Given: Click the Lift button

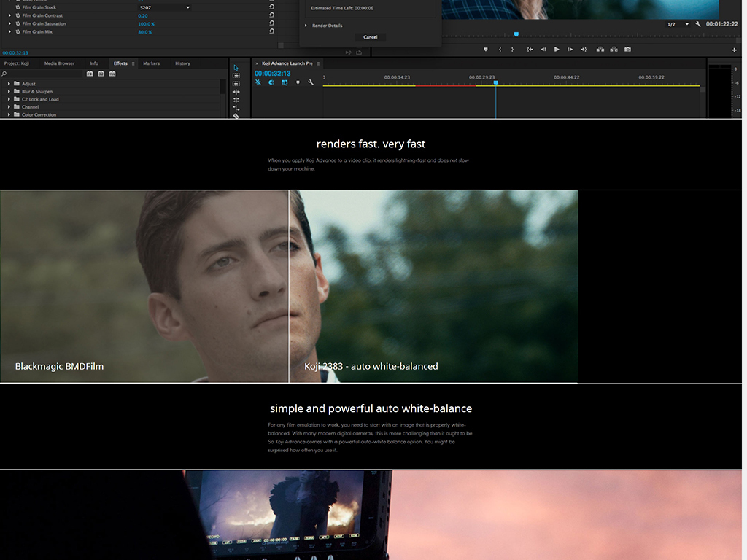Looking at the screenshot, I should [600, 50].
